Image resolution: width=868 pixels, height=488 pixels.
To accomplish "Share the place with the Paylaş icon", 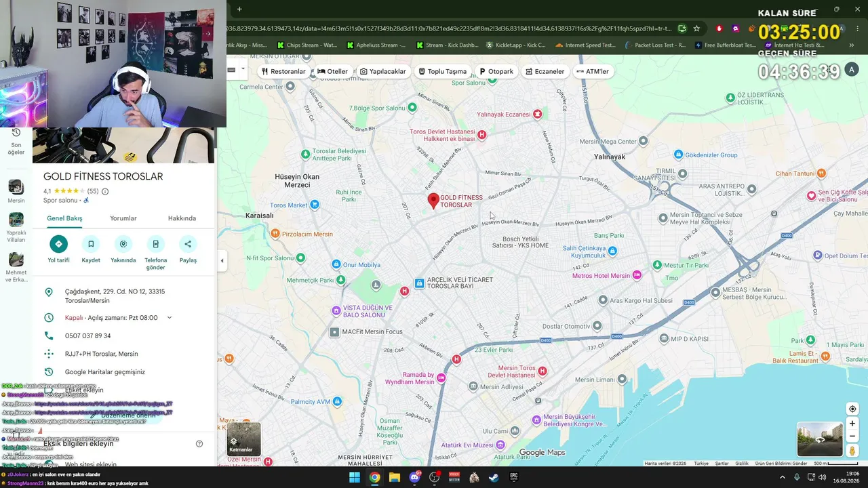I will [188, 244].
